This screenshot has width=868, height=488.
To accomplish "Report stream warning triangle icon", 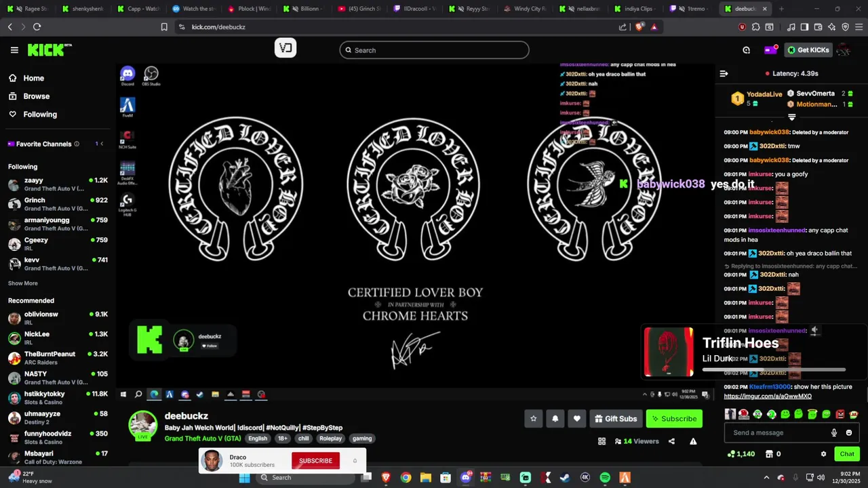I will 693,441.
